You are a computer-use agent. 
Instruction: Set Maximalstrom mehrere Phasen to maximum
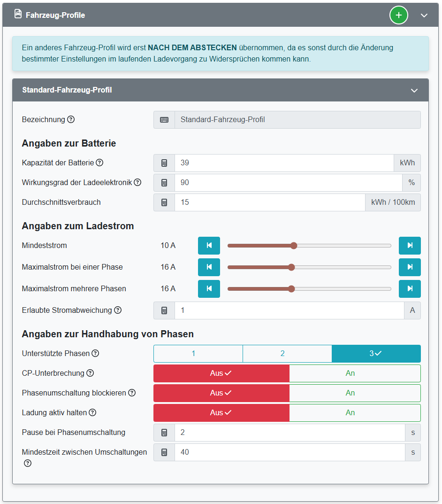click(x=410, y=288)
